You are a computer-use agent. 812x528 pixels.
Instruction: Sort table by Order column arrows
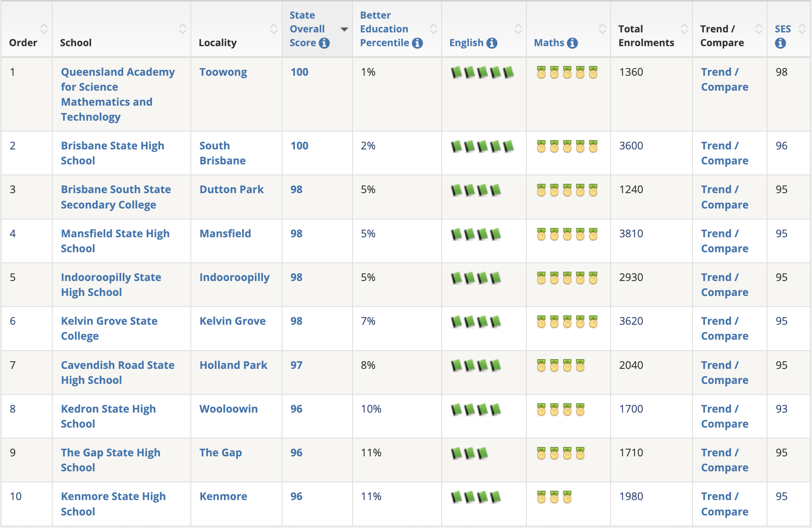[44, 29]
